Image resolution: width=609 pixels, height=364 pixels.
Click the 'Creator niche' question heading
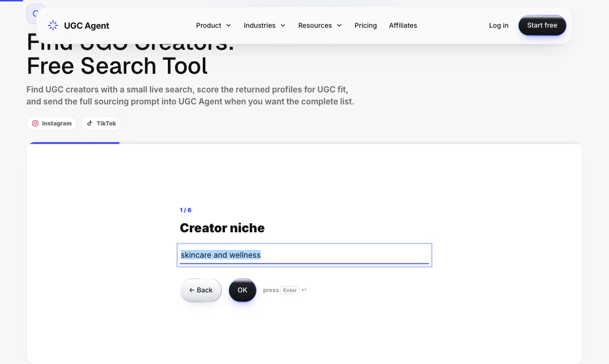click(x=222, y=228)
